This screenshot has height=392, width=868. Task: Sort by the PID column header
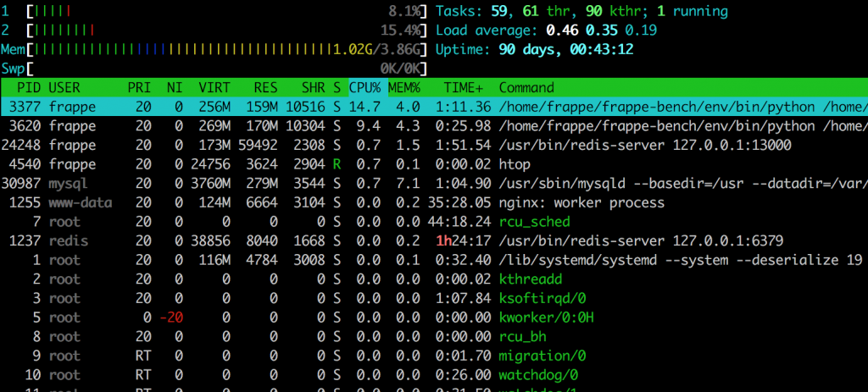pyautogui.click(x=29, y=87)
